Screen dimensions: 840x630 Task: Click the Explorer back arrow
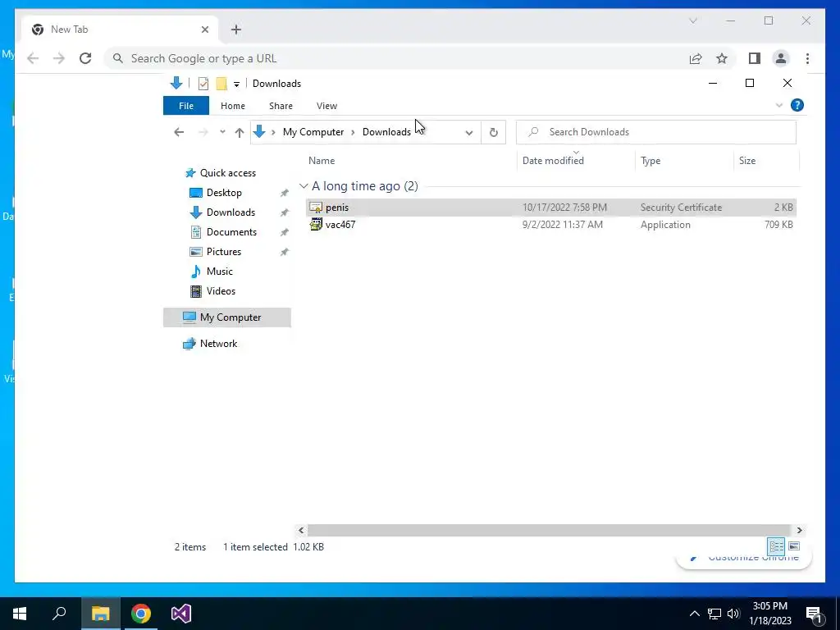[x=179, y=132]
